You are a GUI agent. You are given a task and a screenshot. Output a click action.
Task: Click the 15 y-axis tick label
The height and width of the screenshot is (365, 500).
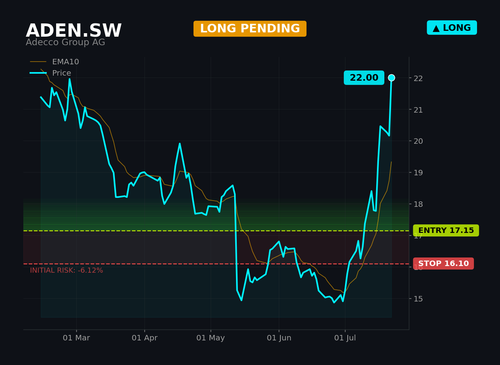point(418,299)
